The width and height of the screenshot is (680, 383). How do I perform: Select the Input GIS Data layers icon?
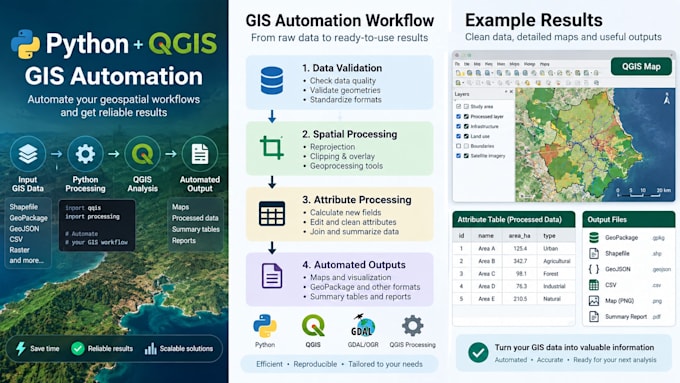tap(28, 154)
